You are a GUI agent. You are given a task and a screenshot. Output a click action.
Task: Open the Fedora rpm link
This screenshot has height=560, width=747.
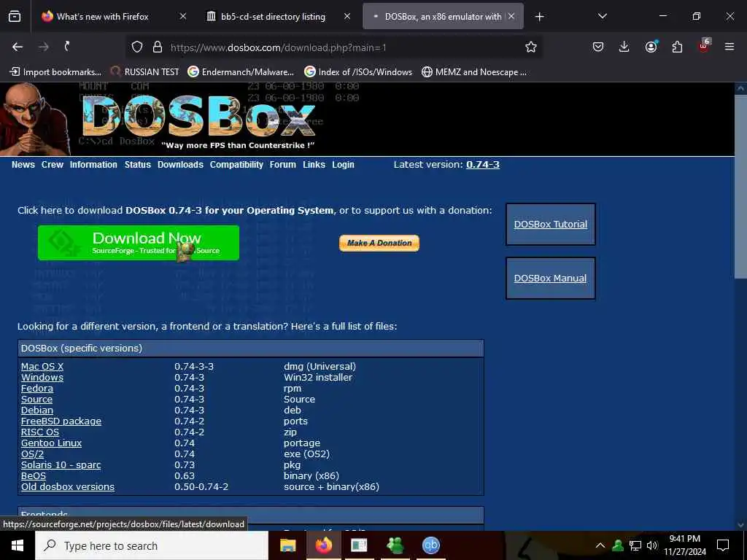pyautogui.click(x=36, y=388)
